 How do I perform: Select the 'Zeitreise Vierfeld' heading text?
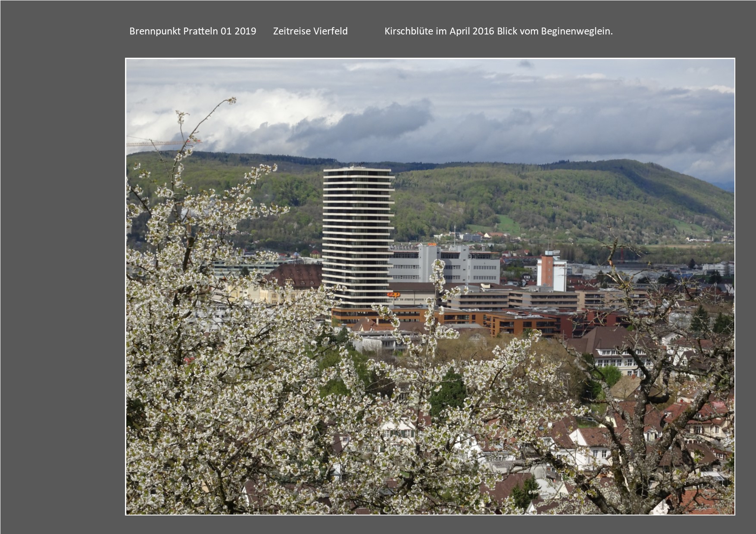point(310,31)
